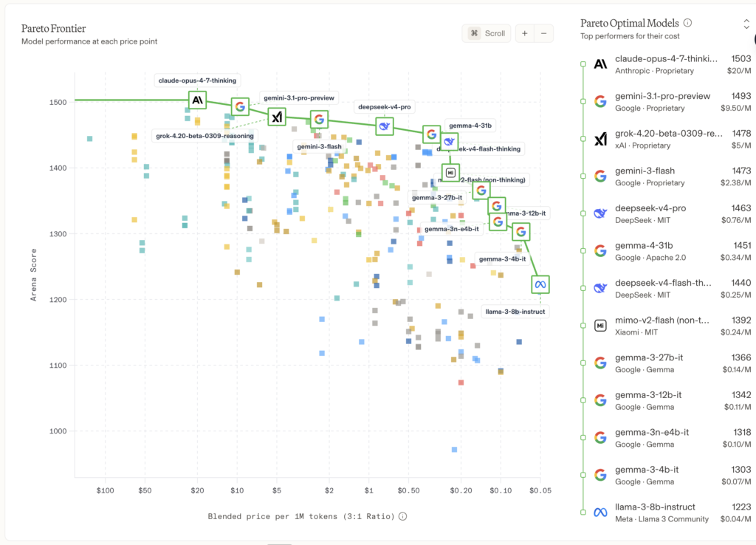Click the 1392 score for mimo-v2-flash

pos(741,321)
